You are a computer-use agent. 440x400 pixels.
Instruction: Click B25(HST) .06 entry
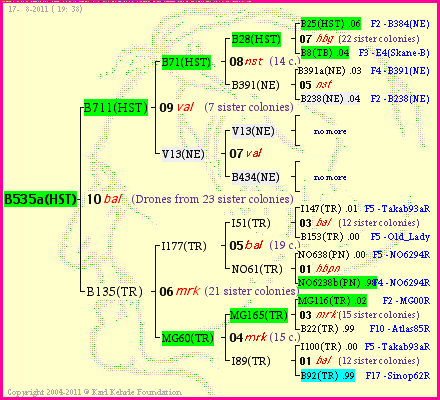(331, 24)
